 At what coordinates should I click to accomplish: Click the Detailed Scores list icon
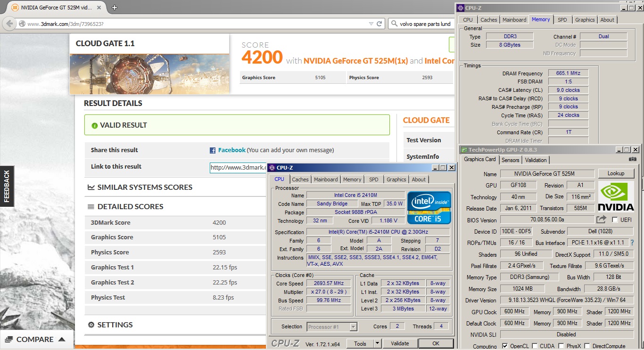[x=91, y=206]
